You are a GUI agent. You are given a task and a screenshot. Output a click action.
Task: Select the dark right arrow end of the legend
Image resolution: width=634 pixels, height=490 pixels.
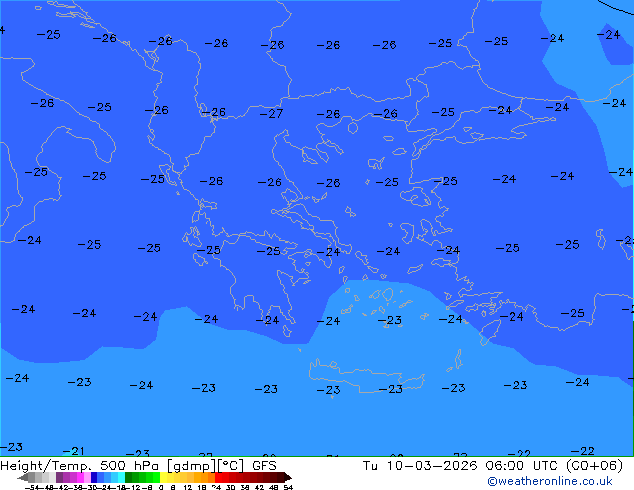click(288, 477)
